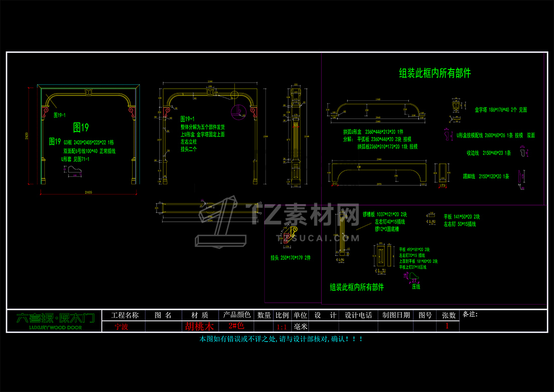Viewport: 554px width, 392px height.
Task: Select the 胡桃木 material value
Action: [199, 326]
